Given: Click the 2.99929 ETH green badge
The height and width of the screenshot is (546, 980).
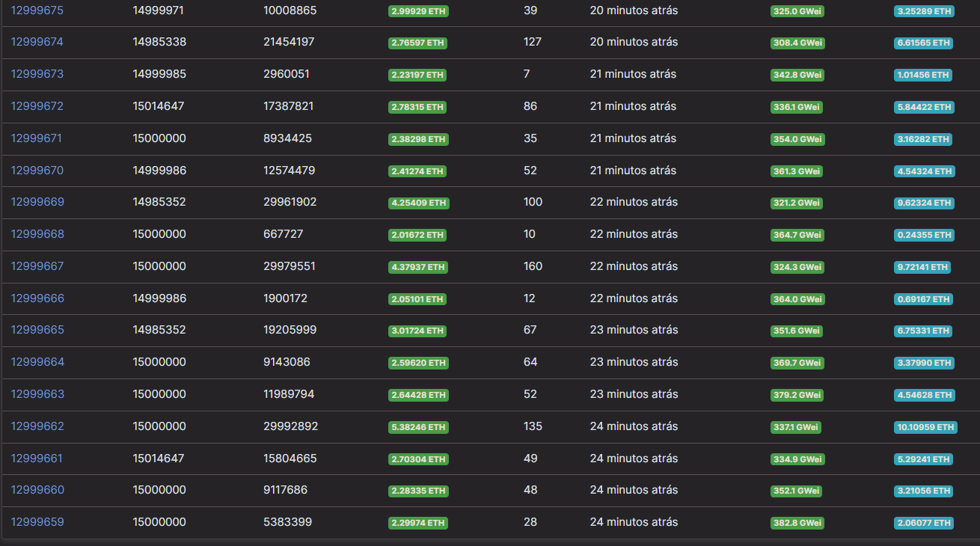Looking at the screenshot, I should 418,11.
